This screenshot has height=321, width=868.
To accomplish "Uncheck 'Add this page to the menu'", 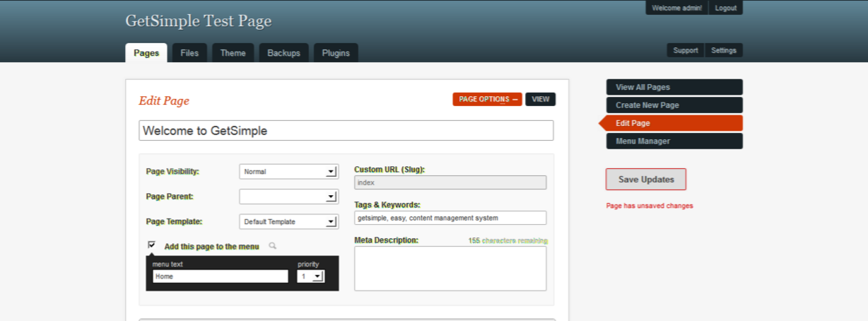I will coord(151,245).
